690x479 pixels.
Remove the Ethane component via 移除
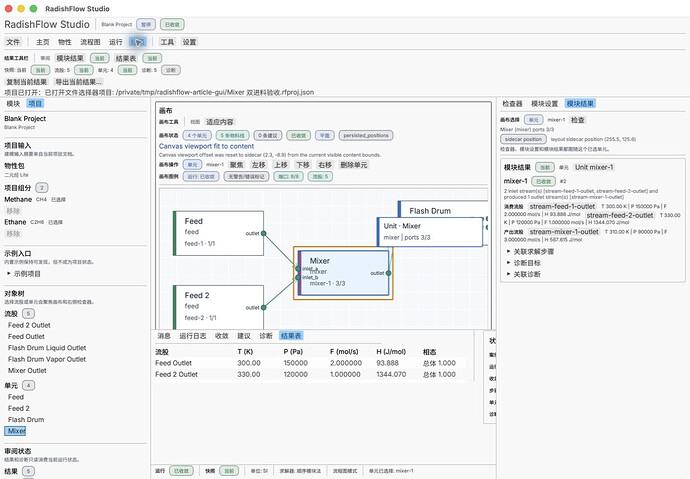(x=13, y=234)
